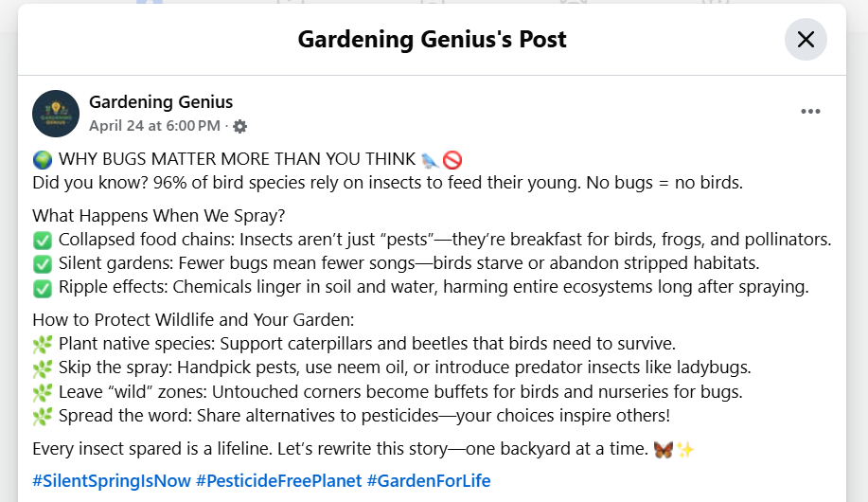The image size is (868, 502).
Task: Click the April 24 at 6:00 PM timestamp
Action: [154, 126]
